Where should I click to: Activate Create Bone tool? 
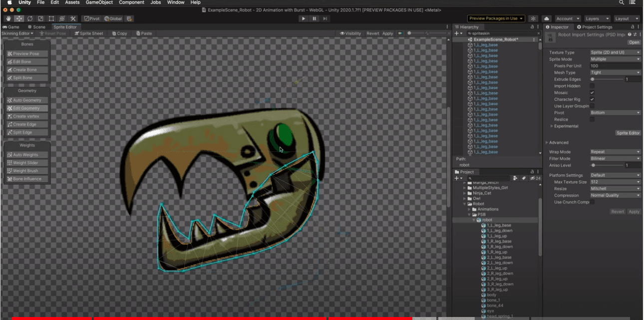pyautogui.click(x=27, y=70)
